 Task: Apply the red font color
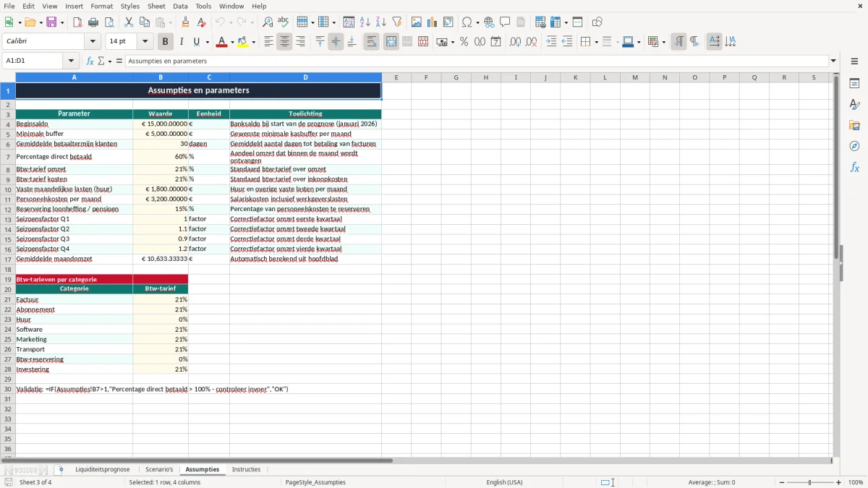[x=221, y=42]
